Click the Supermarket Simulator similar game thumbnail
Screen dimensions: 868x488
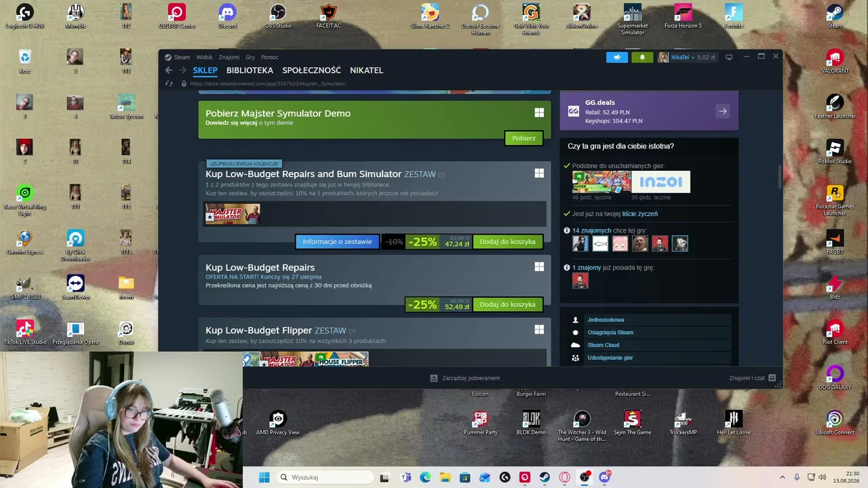pos(601,182)
